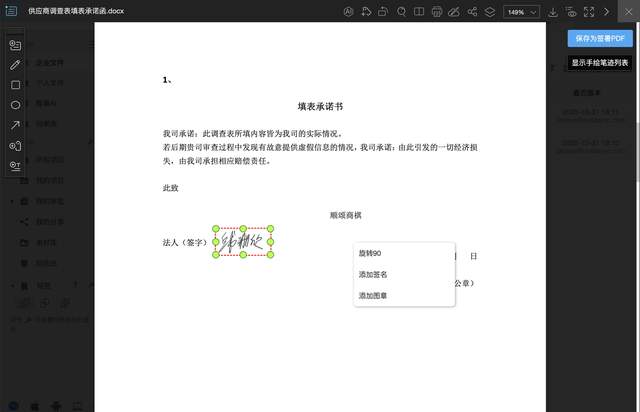Click the 此致 text line
The height and width of the screenshot is (412, 640).
point(171,188)
